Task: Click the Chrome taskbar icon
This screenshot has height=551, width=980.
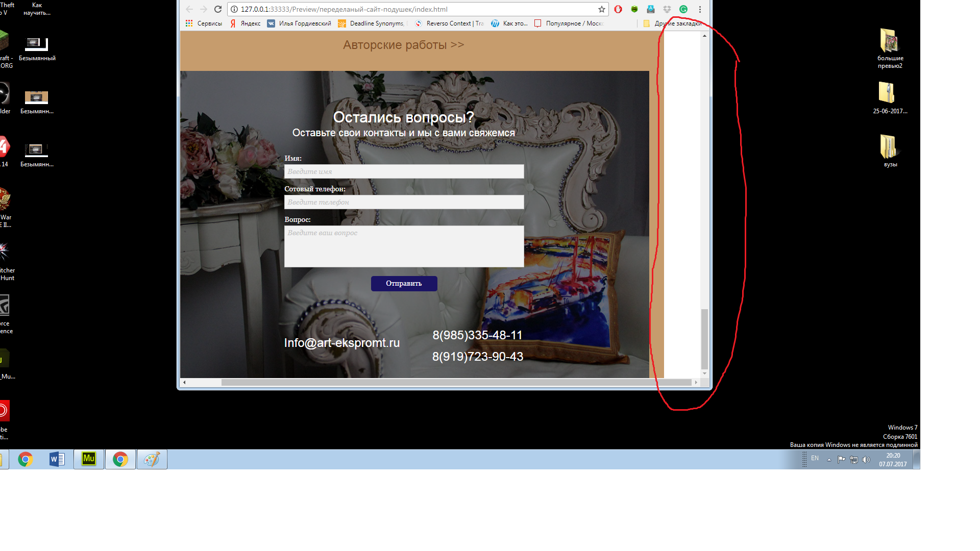Action: point(25,460)
